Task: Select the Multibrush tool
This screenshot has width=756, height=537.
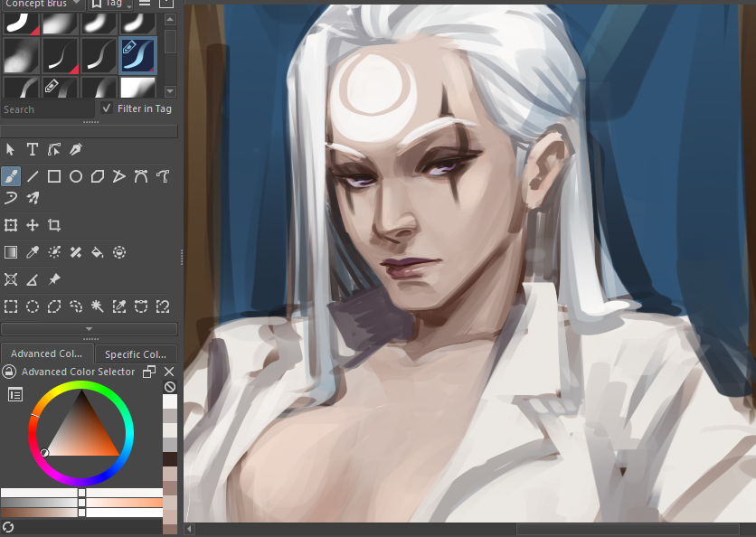Action: 33,198
